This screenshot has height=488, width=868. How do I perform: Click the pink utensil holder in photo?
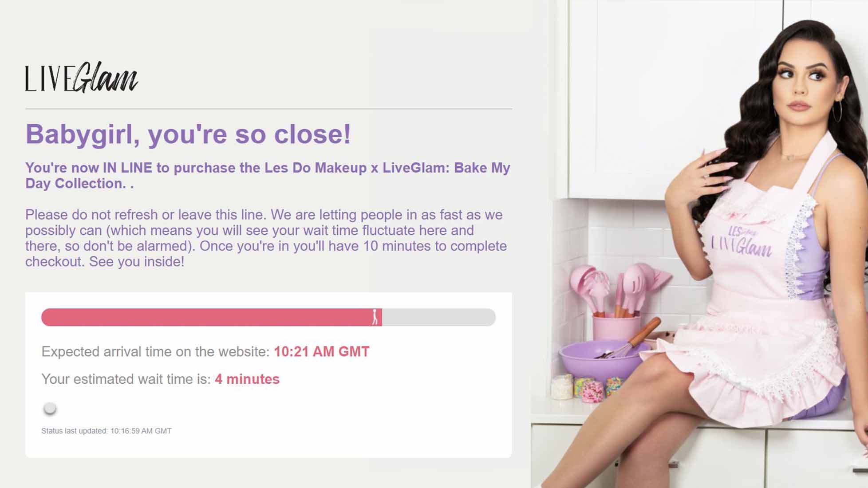click(x=616, y=328)
